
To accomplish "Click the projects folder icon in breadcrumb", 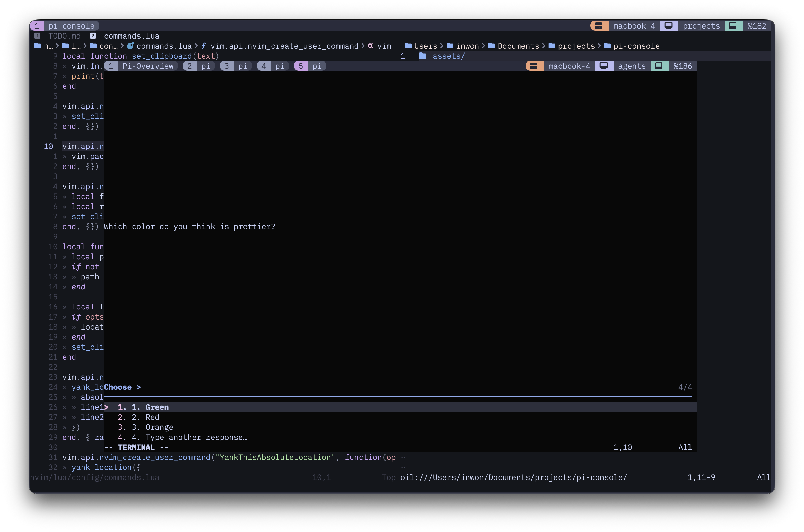I will [x=552, y=46].
